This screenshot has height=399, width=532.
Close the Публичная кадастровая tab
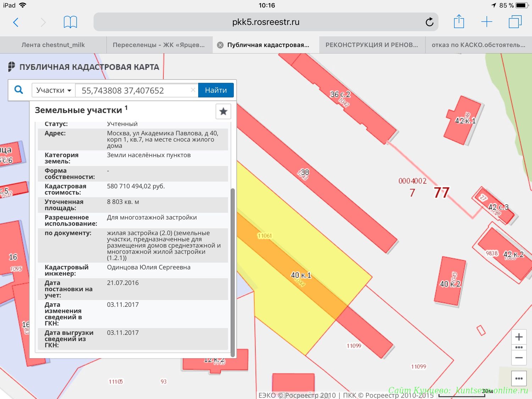(220, 45)
